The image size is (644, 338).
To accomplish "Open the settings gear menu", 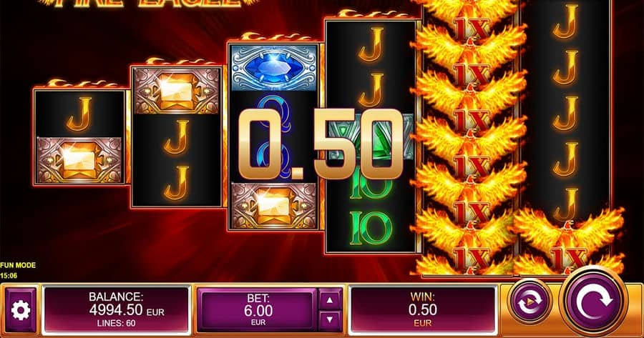I will pos(21,310).
